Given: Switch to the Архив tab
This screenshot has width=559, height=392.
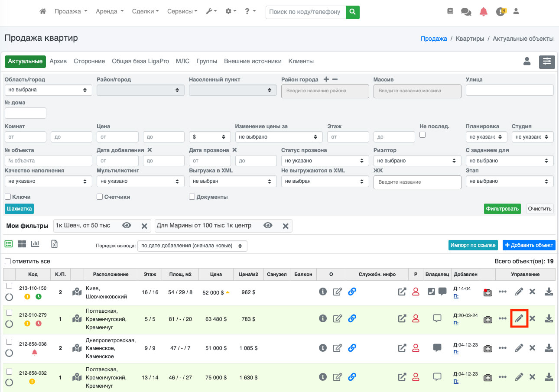Looking at the screenshot, I should 58,62.
